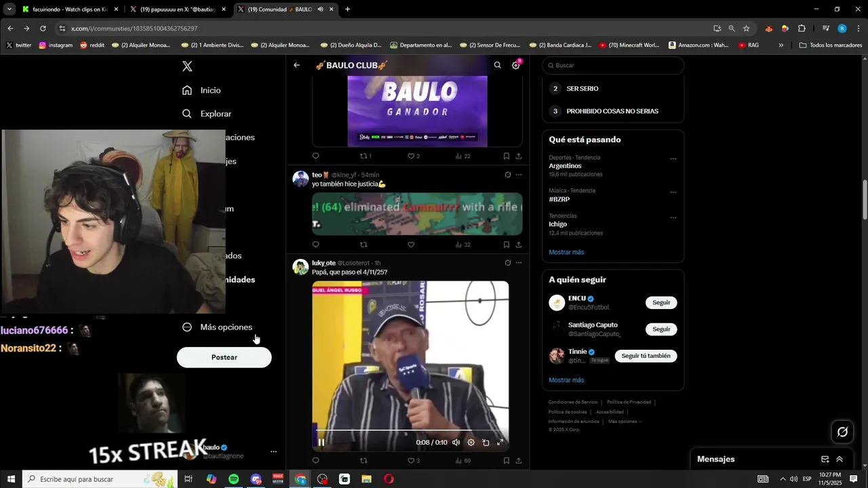This screenshot has width=868, height=488.
Task: Click Windows search box in taskbar
Action: [x=100, y=479]
